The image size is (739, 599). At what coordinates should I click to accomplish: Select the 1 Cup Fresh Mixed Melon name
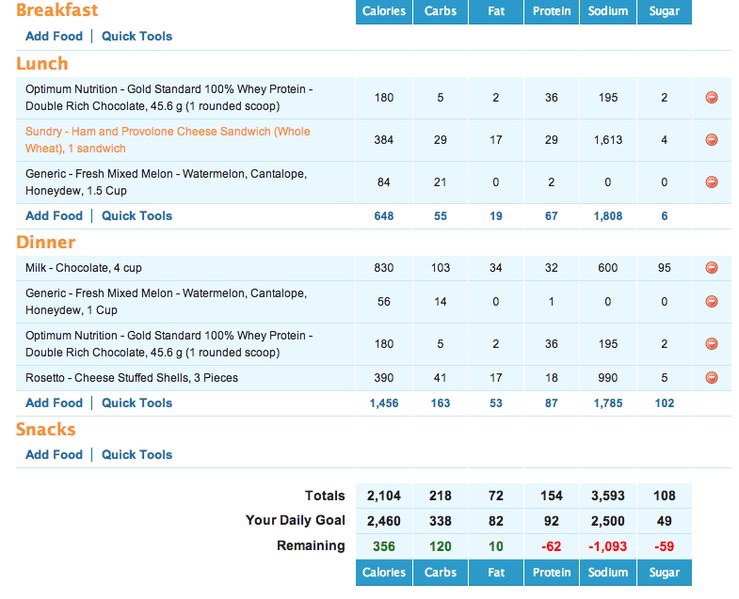pos(166,302)
